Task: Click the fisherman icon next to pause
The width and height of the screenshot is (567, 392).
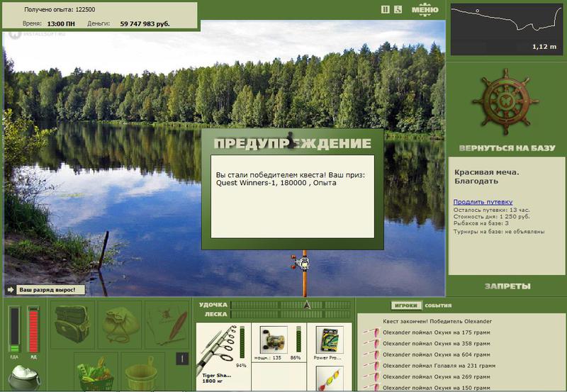Action: click(398, 10)
